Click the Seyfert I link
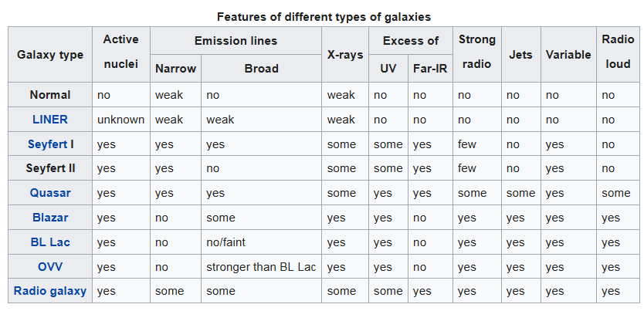The width and height of the screenshot is (644, 311). [x=50, y=144]
